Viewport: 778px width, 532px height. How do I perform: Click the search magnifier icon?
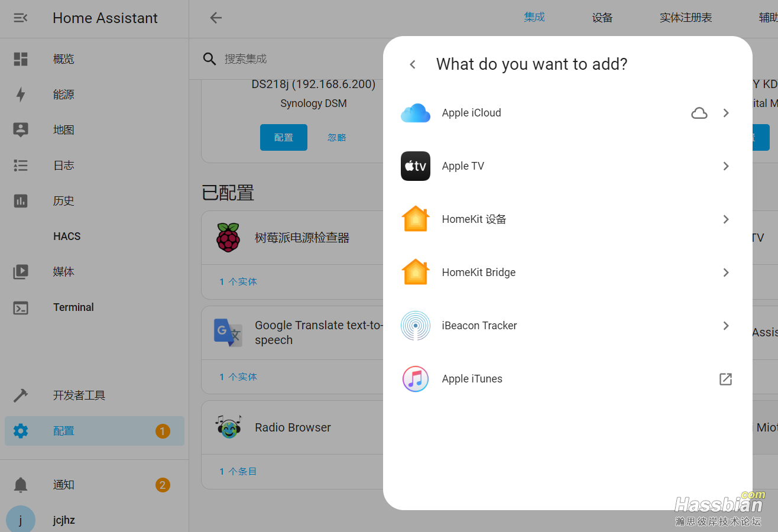tap(210, 59)
